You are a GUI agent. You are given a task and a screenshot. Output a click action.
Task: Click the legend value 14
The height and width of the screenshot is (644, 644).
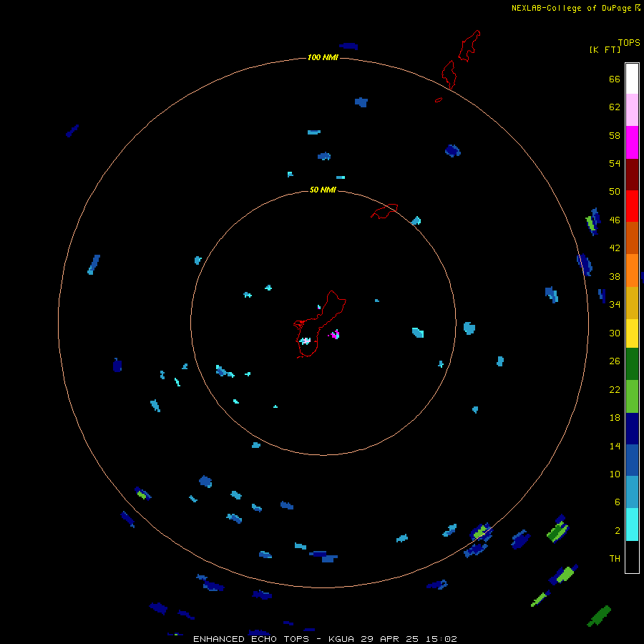tap(615, 447)
